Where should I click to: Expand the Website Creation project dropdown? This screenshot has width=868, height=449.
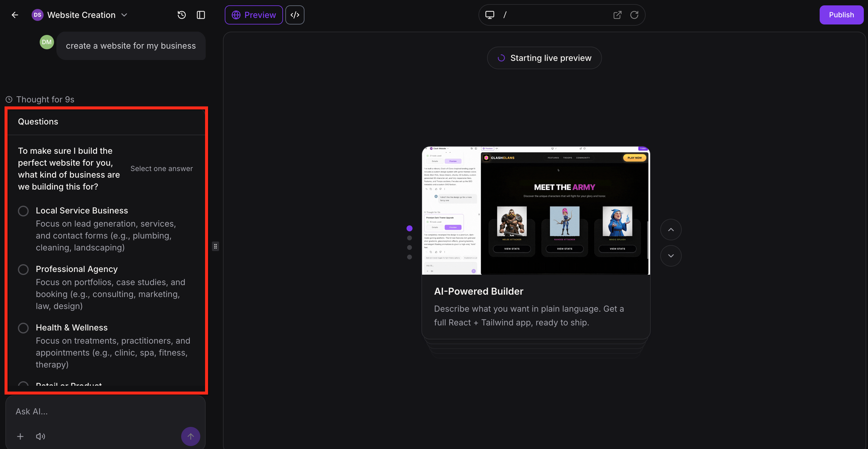124,15
